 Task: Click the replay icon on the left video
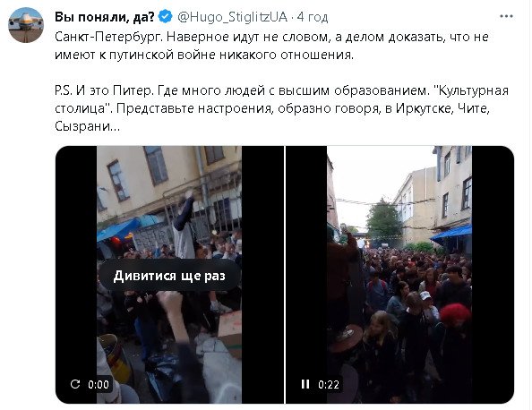click(x=75, y=384)
